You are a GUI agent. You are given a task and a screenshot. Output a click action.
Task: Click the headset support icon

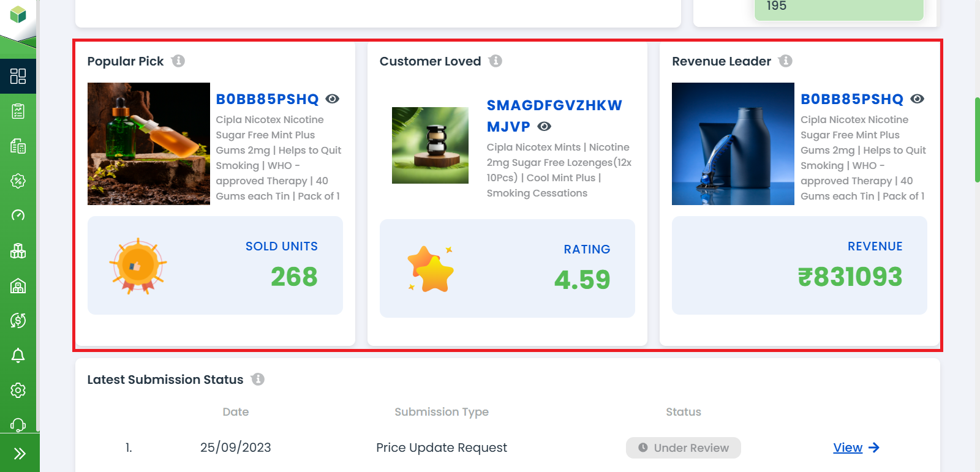click(18, 424)
